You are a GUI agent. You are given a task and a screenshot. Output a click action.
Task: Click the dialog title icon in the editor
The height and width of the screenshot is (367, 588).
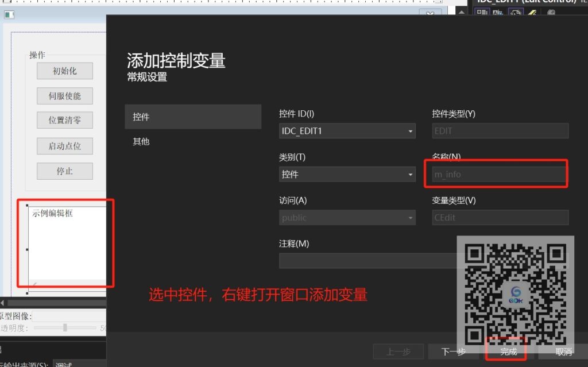click(x=9, y=14)
